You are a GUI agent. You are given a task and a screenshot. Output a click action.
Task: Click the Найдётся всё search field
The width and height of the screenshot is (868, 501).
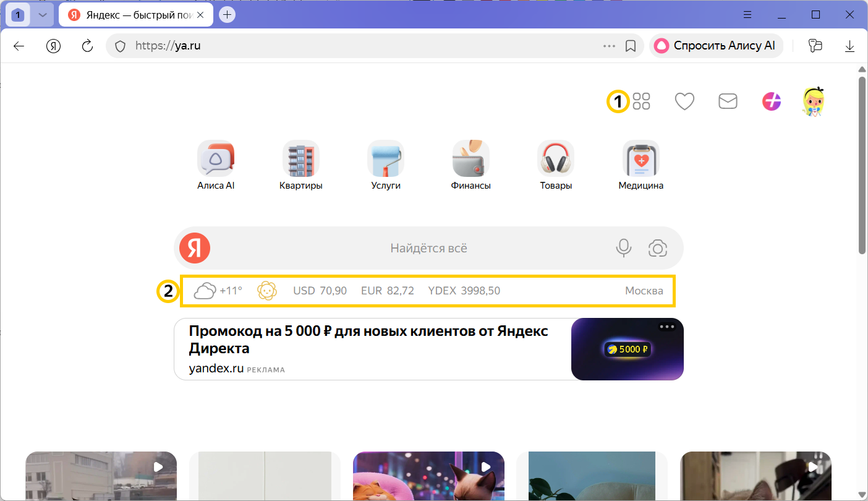tap(428, 248)
